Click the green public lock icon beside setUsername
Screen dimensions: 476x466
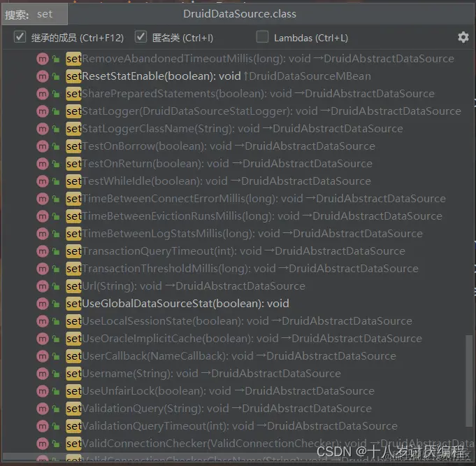coord(56,373)
